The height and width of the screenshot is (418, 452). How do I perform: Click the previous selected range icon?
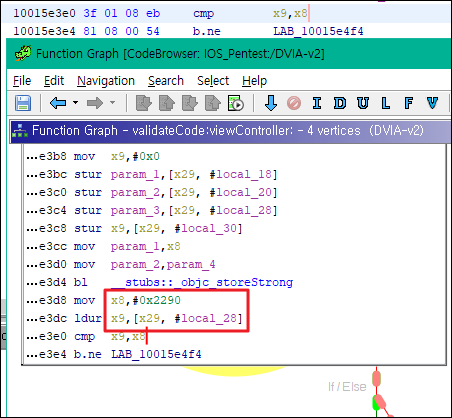point(167,103)
